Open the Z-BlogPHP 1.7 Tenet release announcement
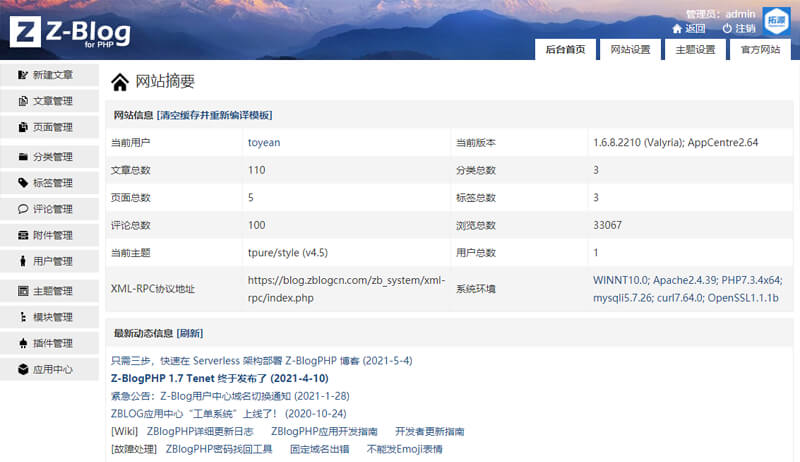 click(219, 378)
